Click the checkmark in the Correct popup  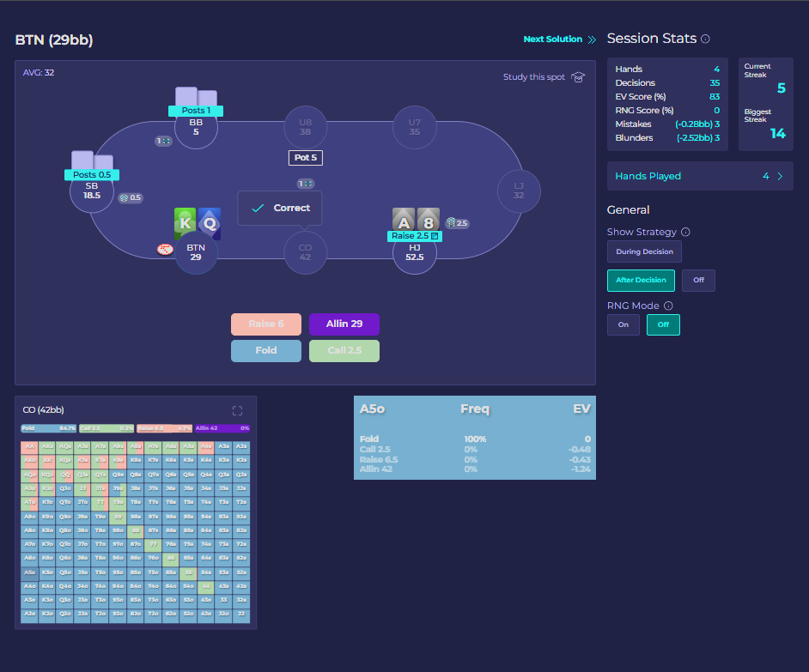pos(258,208)
